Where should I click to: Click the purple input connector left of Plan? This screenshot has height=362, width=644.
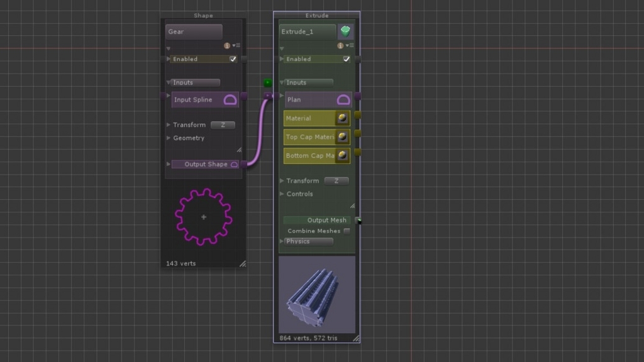click(x=268, y=96)
